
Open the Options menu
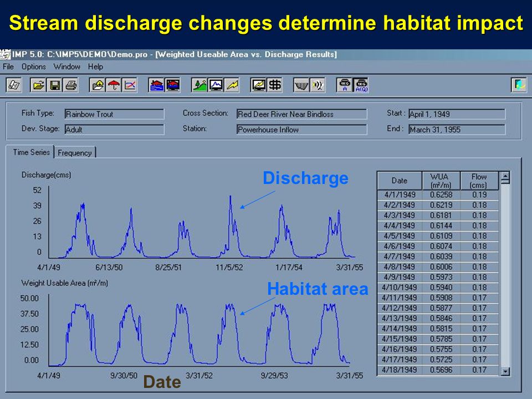[x=34, y=66]
